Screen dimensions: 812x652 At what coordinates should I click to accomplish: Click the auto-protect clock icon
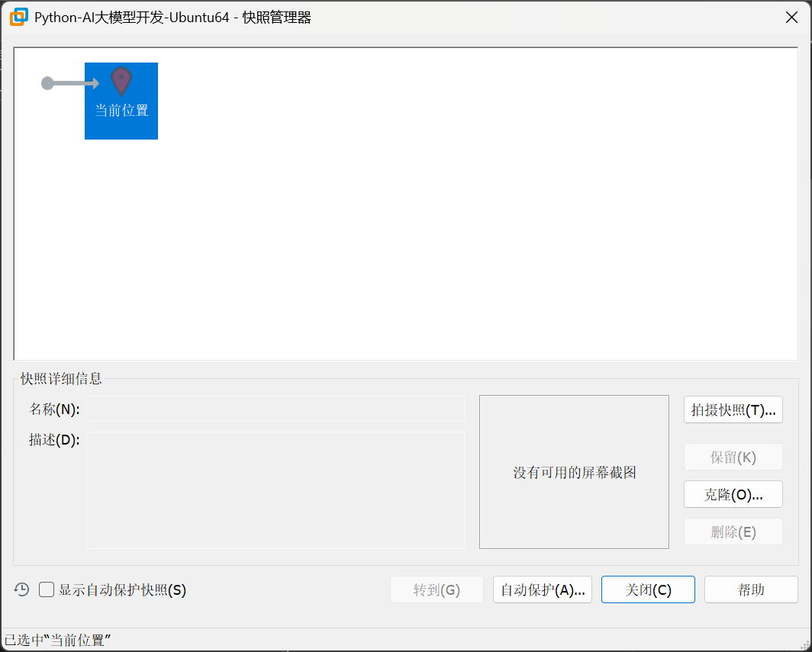tap(21, 589)
